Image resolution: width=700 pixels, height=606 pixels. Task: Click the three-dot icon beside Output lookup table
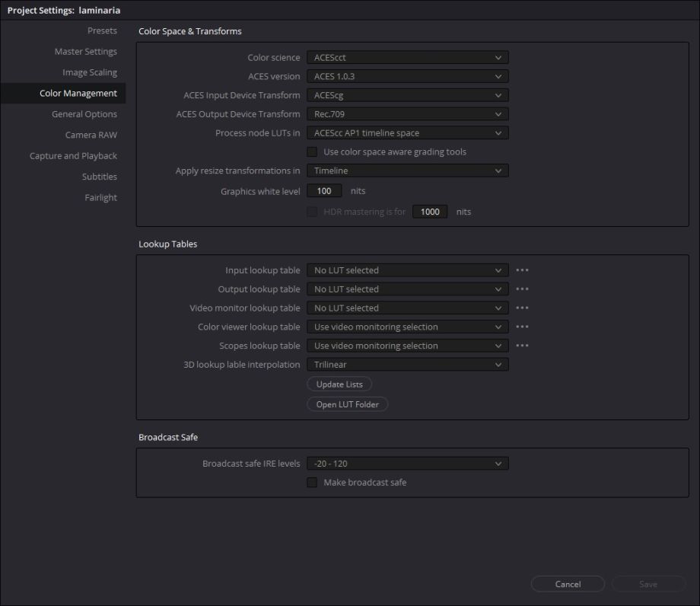click(522, 289)
